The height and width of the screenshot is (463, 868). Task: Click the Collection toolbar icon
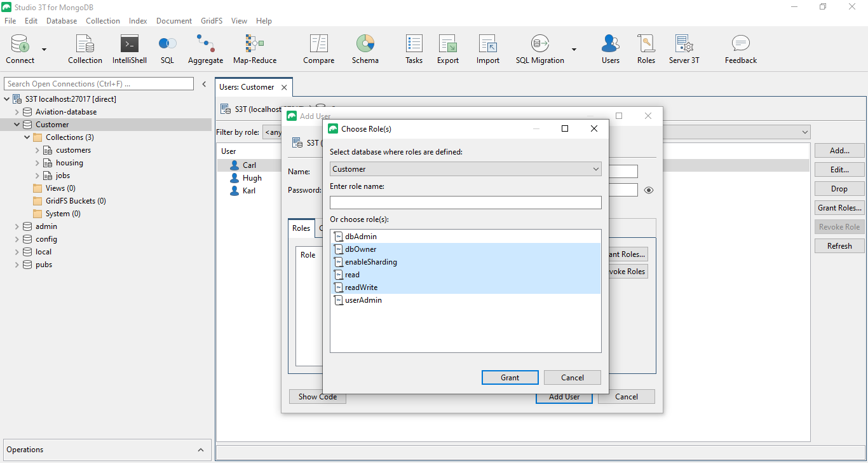[85, 50]
